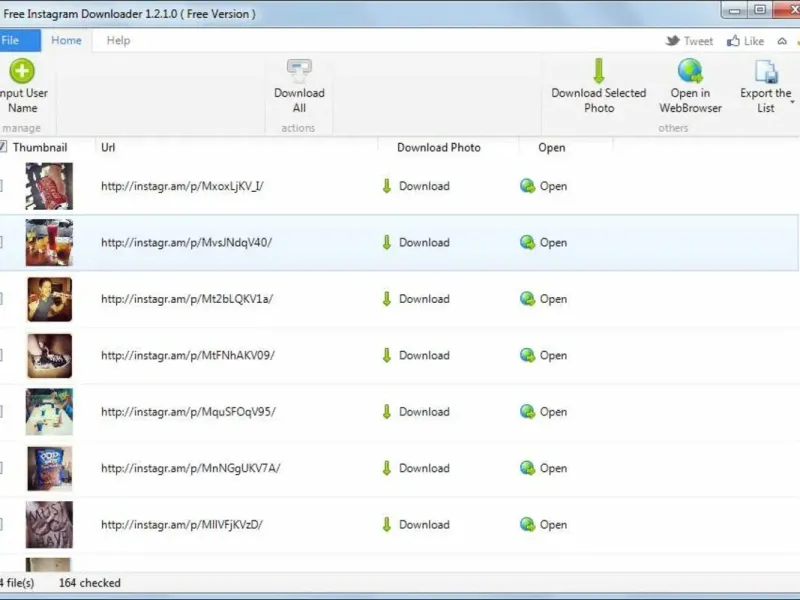The height and width of the screenshot is (600, 800).
Task: Check the box for the MnNGgUKV7A row
Action: [1, 468]
